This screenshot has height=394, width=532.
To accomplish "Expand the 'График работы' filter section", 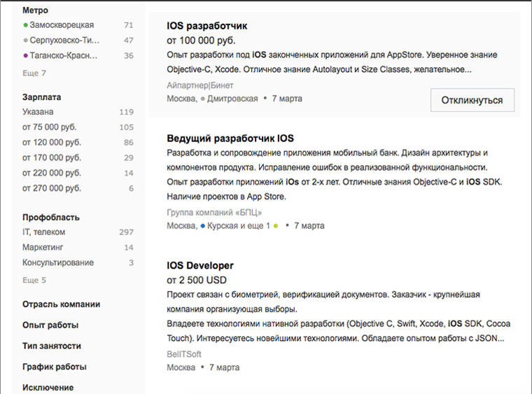I will pos(55,367).
